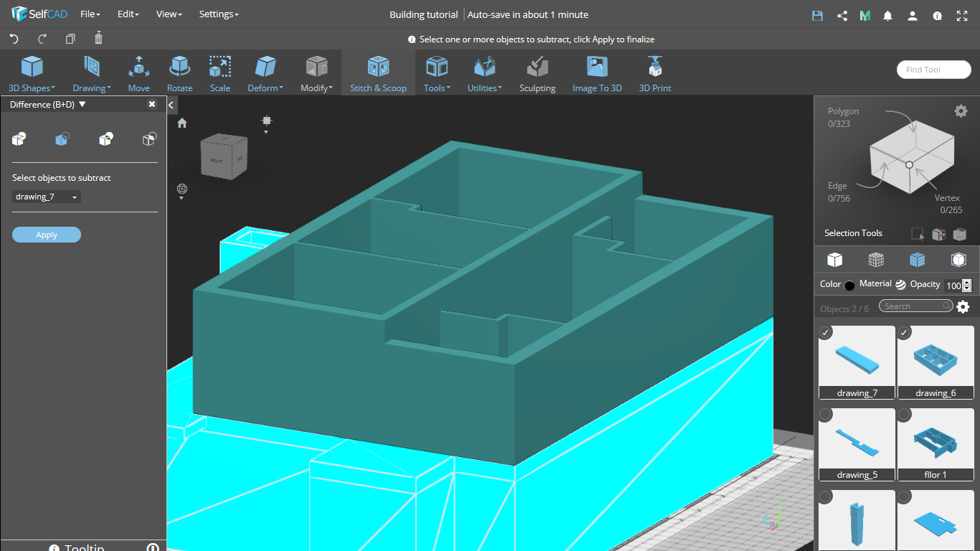Check the fllor 1 object checkbox
Image resolution: width=980 pixels, height=551 pixels.
pyautogui.click(x=905, y=415)
